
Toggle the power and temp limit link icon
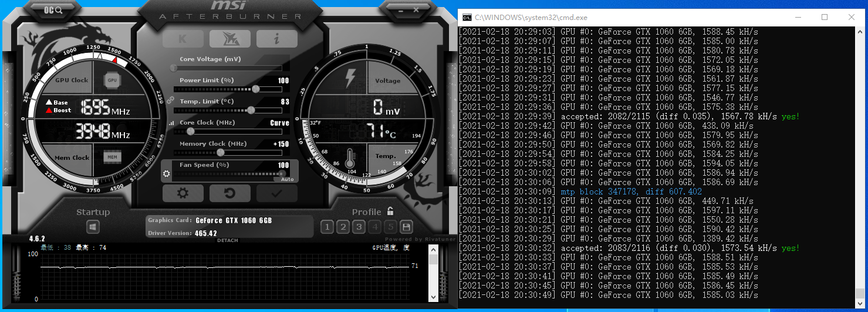click(x=170, y=100)
